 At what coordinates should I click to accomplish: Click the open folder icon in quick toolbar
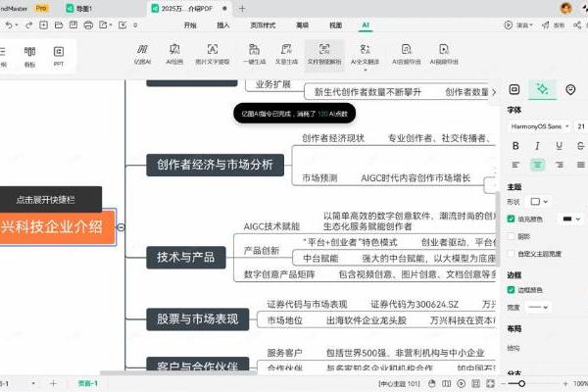(x=59, y=25)
